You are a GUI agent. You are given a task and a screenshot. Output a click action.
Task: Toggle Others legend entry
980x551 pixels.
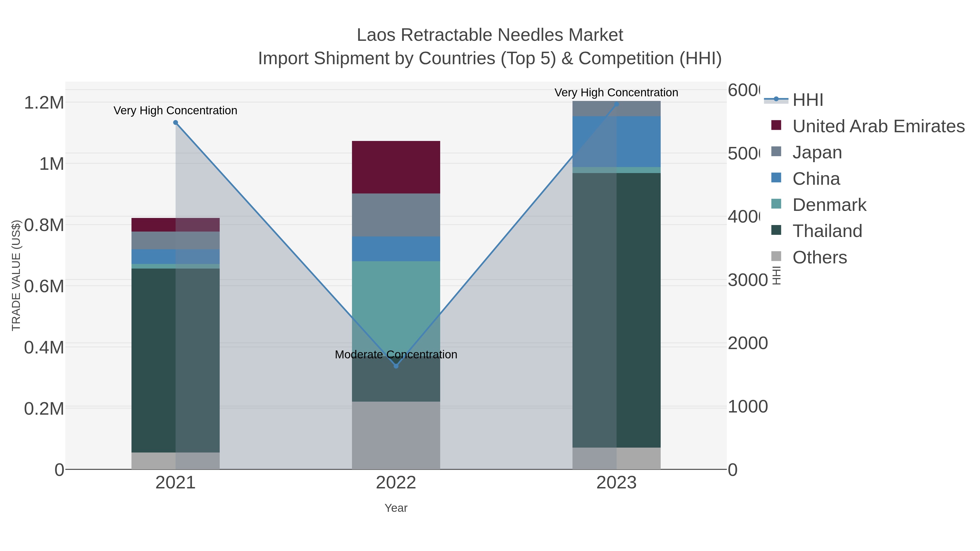click(809, 257)
